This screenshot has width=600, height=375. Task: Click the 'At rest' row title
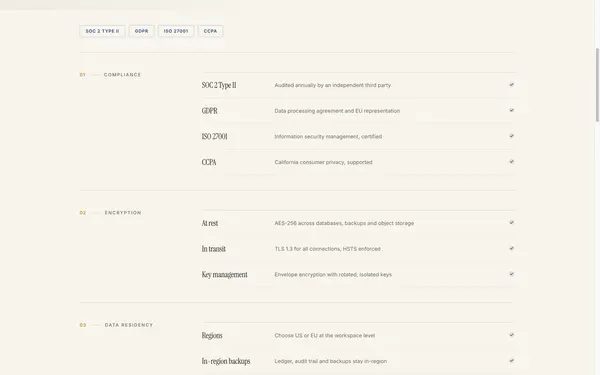(210, 223)
